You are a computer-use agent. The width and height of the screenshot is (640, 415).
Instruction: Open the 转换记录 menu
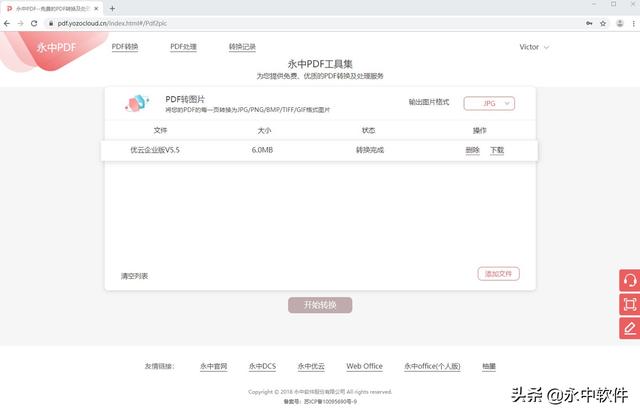point(242,47)
